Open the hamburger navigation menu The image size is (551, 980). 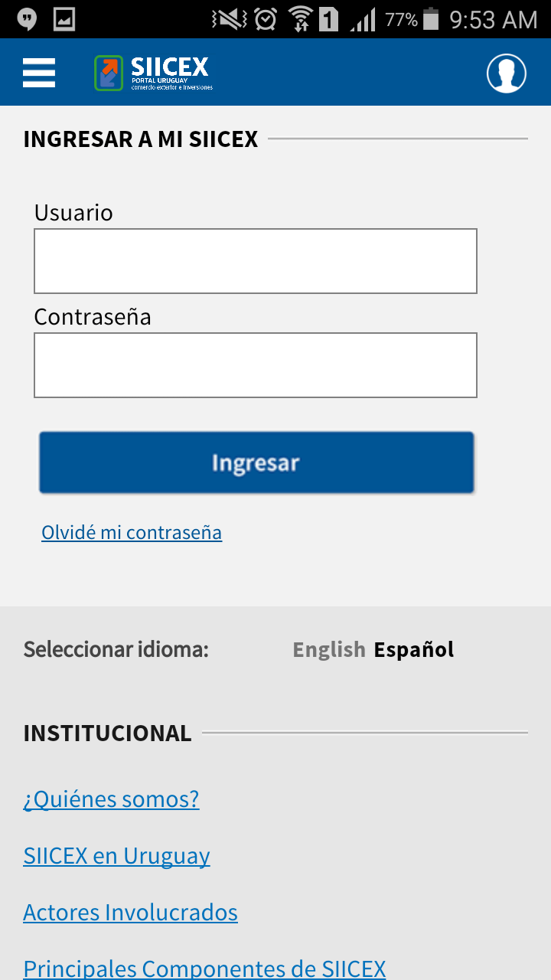pos(39,73)
